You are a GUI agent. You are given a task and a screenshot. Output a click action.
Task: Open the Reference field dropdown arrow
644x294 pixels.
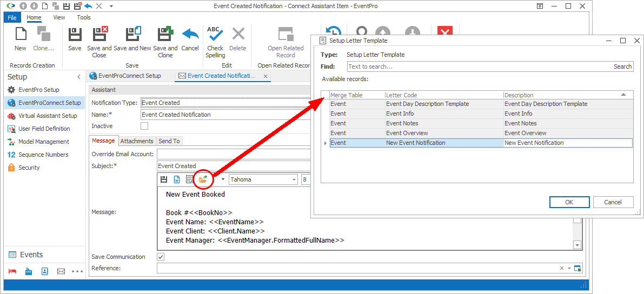(569, 268)
